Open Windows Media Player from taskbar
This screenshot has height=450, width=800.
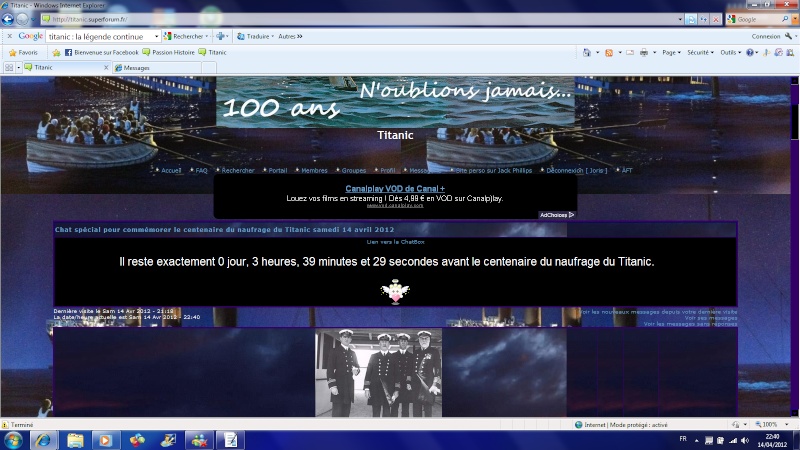click(106, 440)
